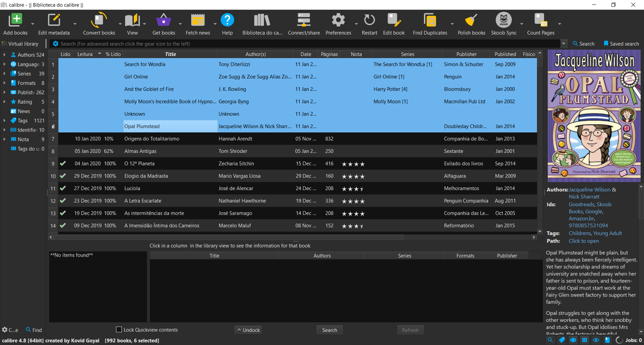Click the Virtual library button
This screenshot has width=644, height=345.
point(20,44)
